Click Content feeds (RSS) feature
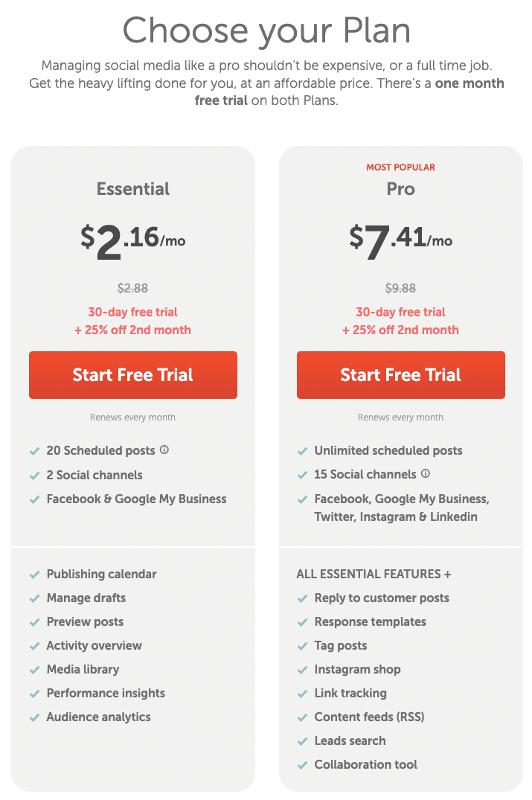 pos(369,717)
